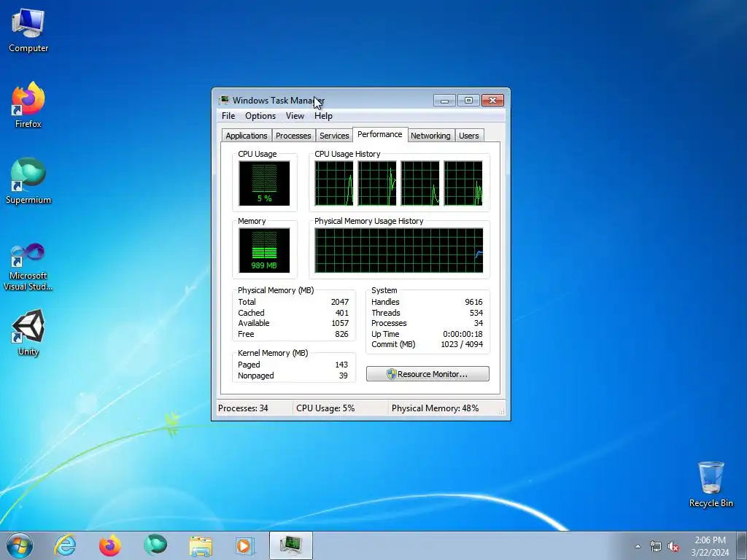The image size is (747, 560).
Task: Minimize the Task Manager window
Action: pyautogui.click(x=444, y=100)
